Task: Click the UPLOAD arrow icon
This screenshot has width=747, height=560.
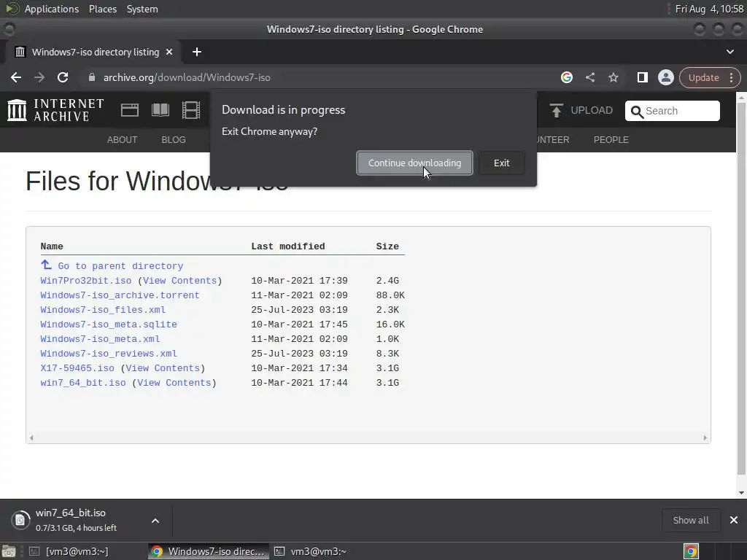Action: (556, 111)
